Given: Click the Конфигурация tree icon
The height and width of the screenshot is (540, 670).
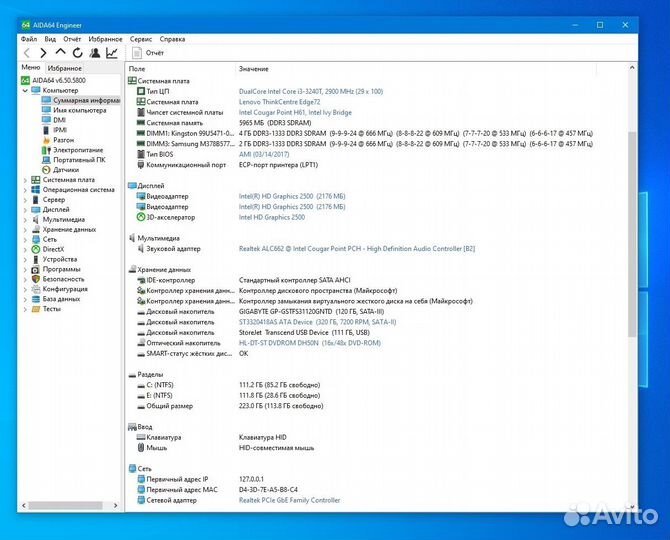Looking at the screenshot, I should tap(36, 289).
